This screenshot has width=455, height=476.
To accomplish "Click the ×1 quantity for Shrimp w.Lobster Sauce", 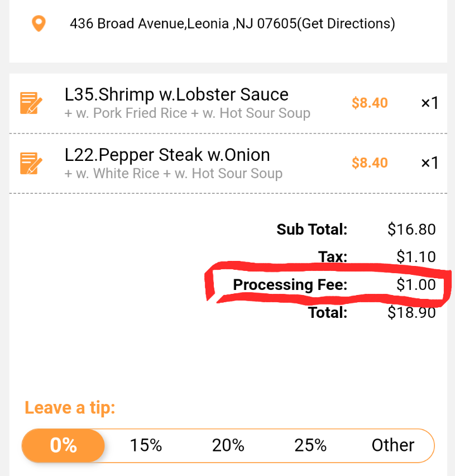I will (429, 103).
